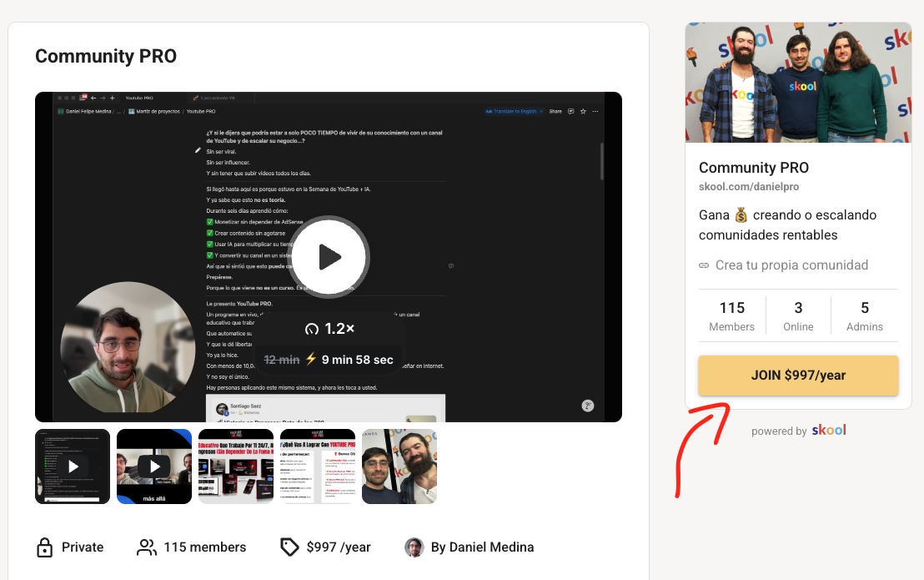This screenshot has height=580, width=924.
Task: Click the sidebar group cover photo
Action: 798,83
